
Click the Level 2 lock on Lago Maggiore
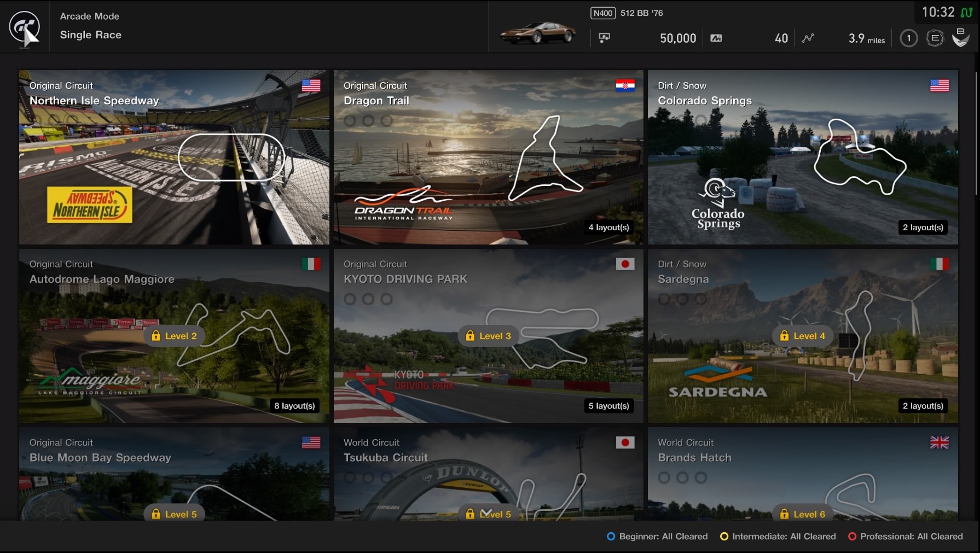tap(173, 336)
